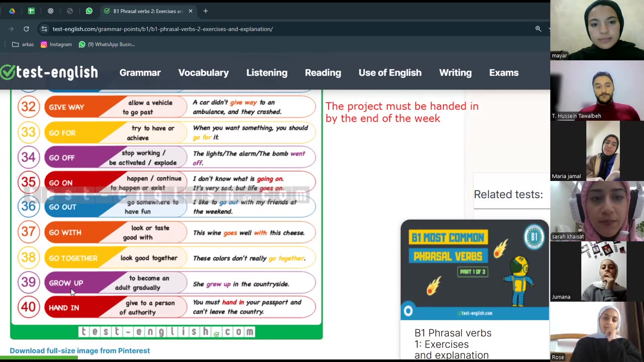Viewport: 644px width, 362px height.
Task: Click the test-english.com URL in address bar
Action: pos(163,29)
